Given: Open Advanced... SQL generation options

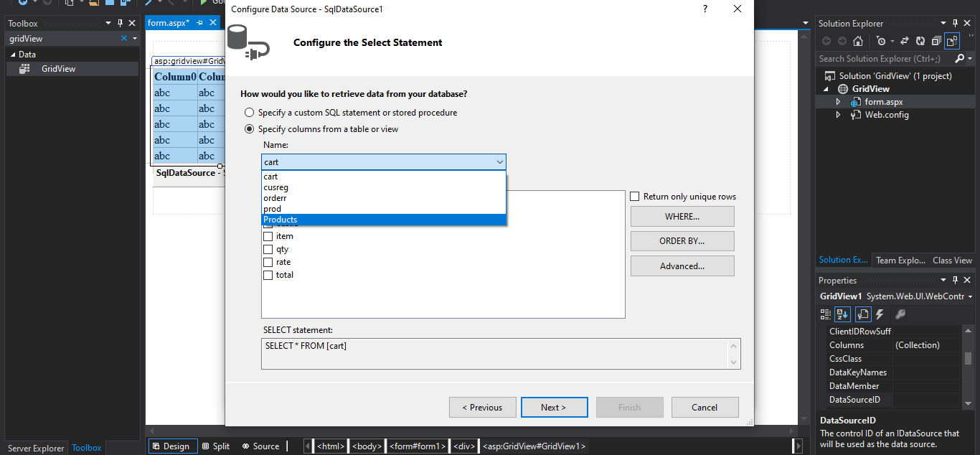Looking at the screenshot, I should 682,266.
